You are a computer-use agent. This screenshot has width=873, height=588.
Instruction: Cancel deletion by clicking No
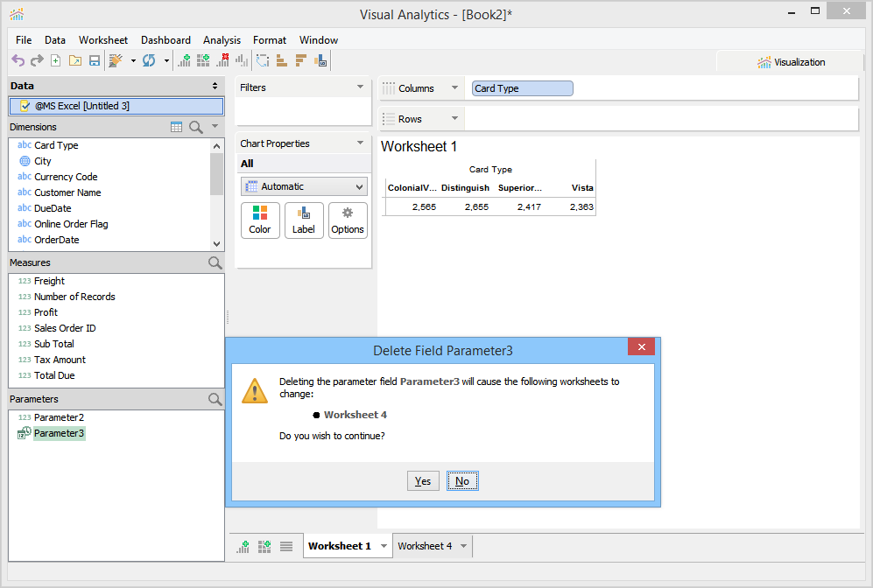point(462,481)
